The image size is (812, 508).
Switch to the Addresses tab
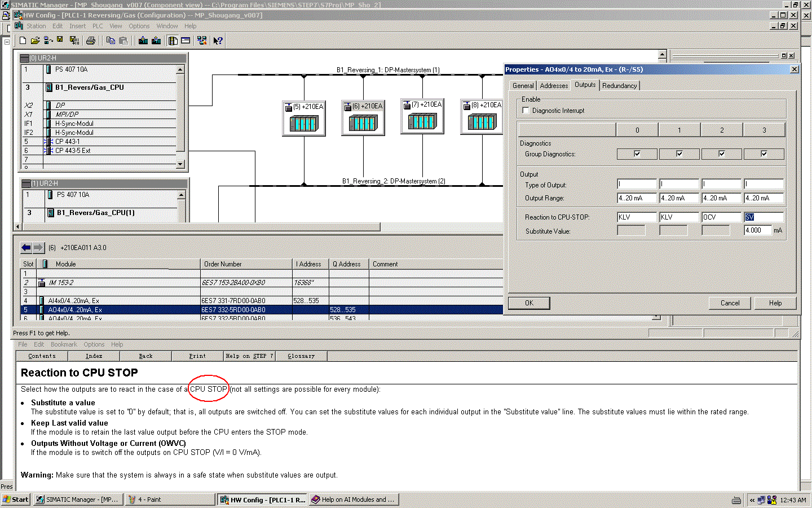[x=554, y=86]
